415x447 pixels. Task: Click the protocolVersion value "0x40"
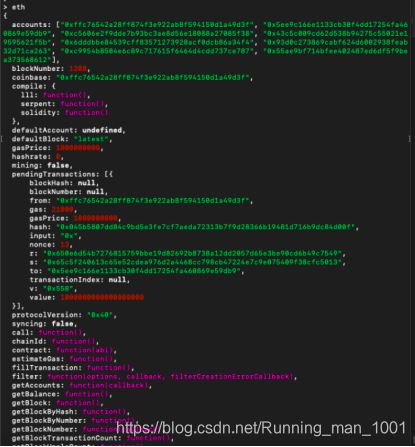tap(100, 315)
